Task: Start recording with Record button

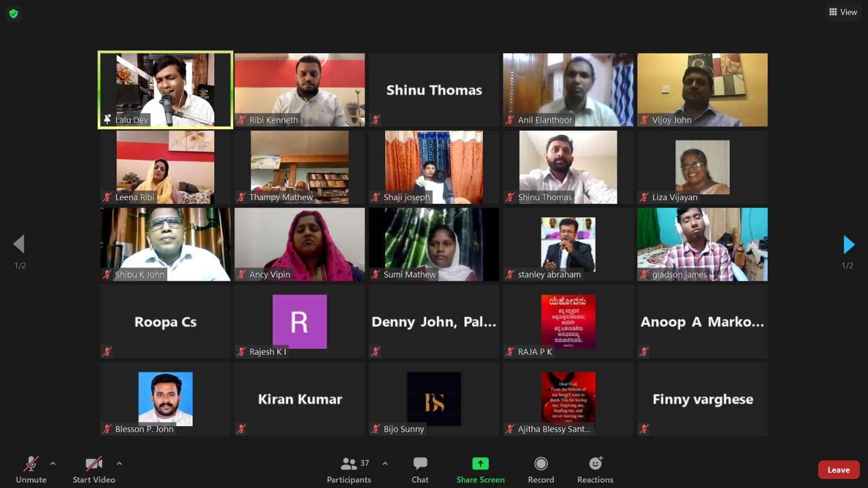Action: click(541, 470)
